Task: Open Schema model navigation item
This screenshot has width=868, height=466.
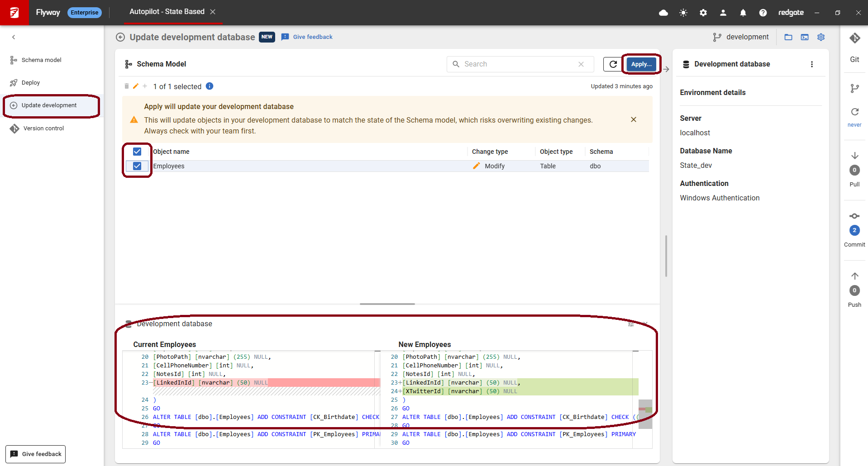Action: (x=42, y=60)
